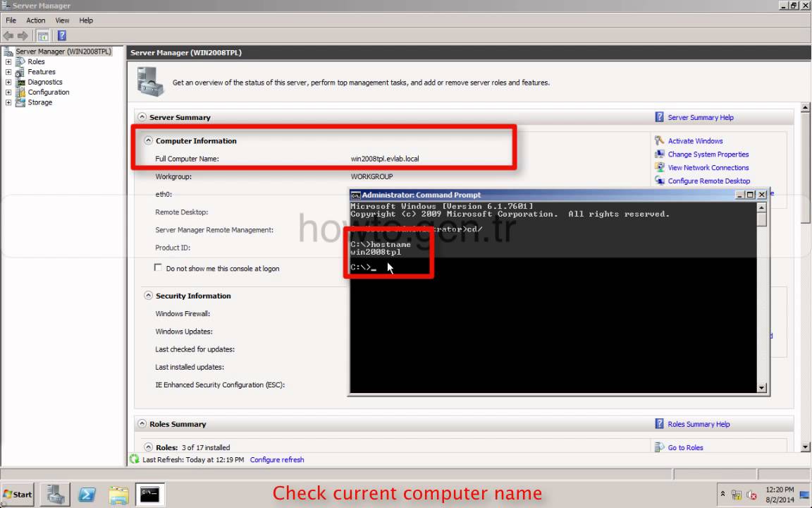Click the Command Prompt taskbar button
The width and height of the screenshot is (812, 508).
[x=150, y=495]
